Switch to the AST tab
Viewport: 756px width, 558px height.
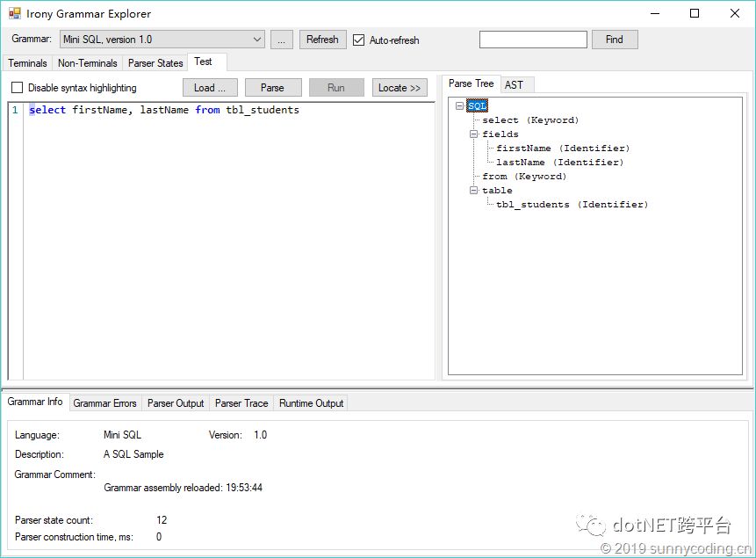515,84
